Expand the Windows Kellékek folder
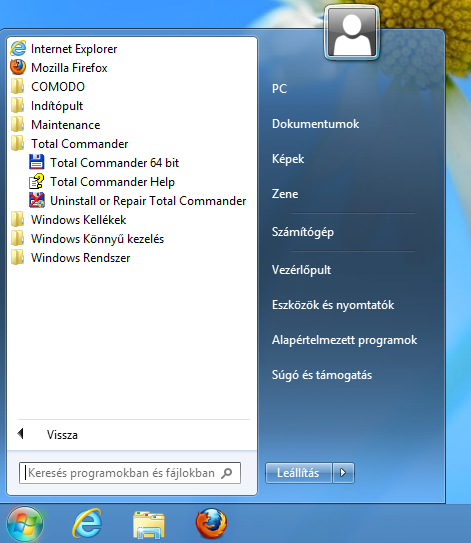This screenshot has height=543, width=471. point(79,220)
